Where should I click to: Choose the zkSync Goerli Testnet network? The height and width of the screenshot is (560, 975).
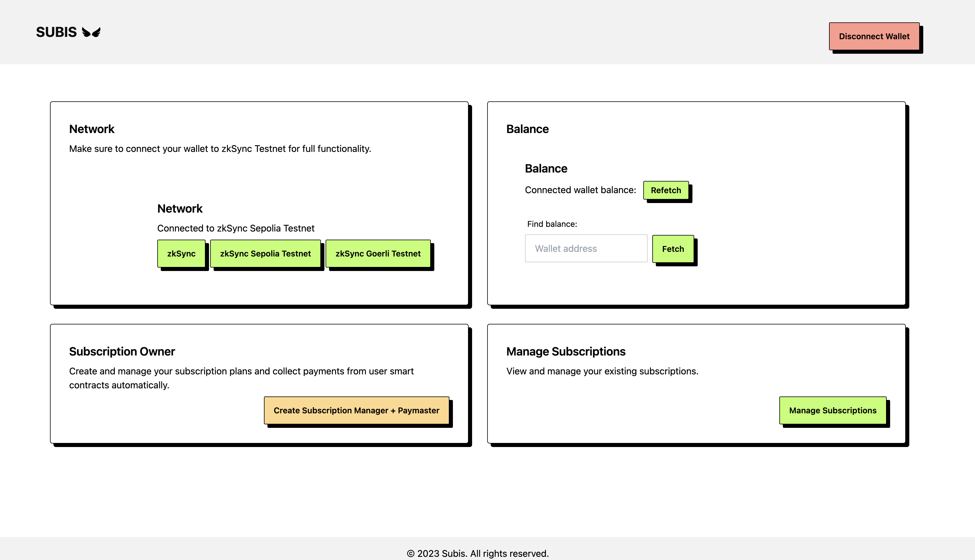[378, 254]
